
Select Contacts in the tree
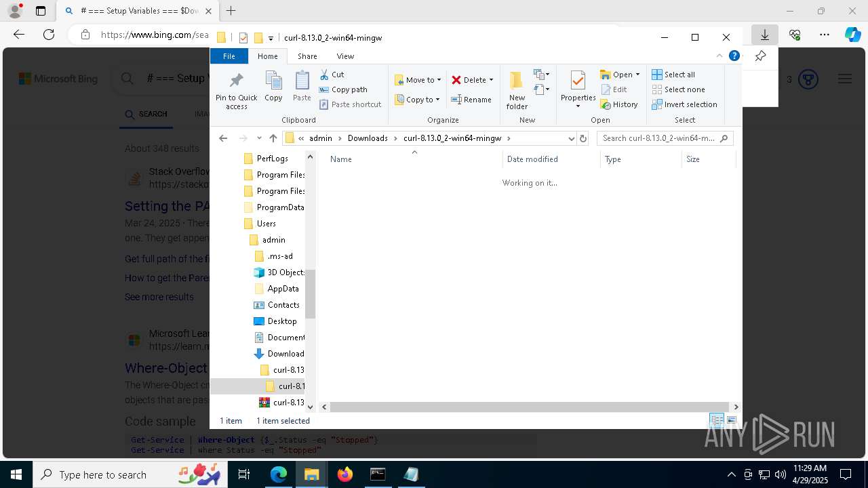(277, 305)
